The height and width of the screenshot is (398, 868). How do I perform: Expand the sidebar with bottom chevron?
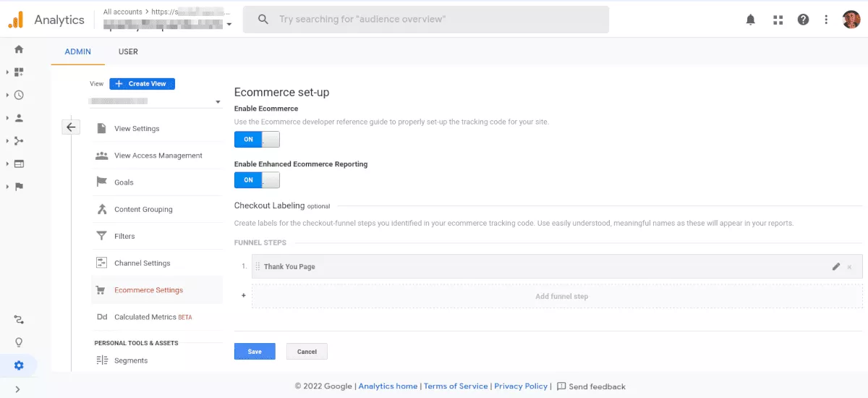(x=17, y=389)
